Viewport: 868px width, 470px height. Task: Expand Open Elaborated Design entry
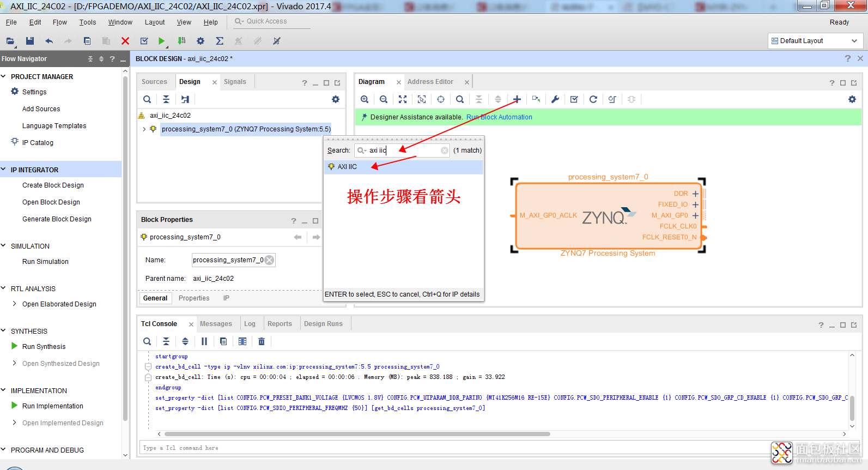[x=15, y=304]
